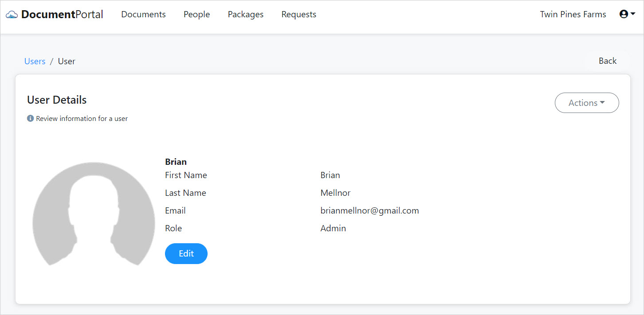The image size is (644, 315).
Task: View the Requests page
Action: tap(298, 14)
